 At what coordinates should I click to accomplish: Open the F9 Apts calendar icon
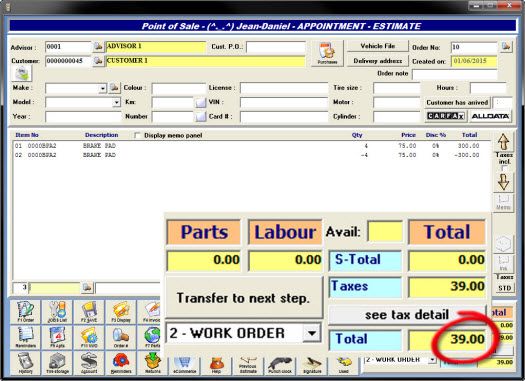tap(57, 337)
